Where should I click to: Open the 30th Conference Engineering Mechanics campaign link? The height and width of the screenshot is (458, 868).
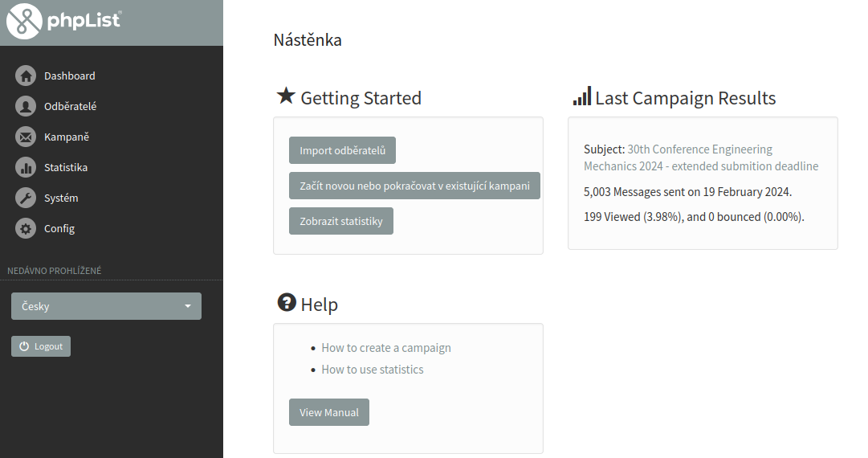pyautogui.click(x=699, y=149)
